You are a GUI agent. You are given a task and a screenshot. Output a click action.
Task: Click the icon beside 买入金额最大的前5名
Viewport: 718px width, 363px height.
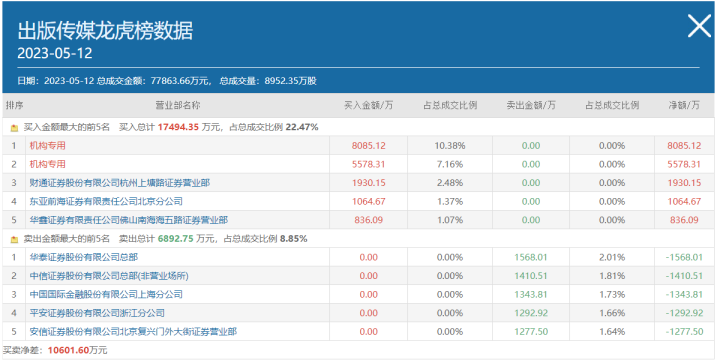coord(14,128)
